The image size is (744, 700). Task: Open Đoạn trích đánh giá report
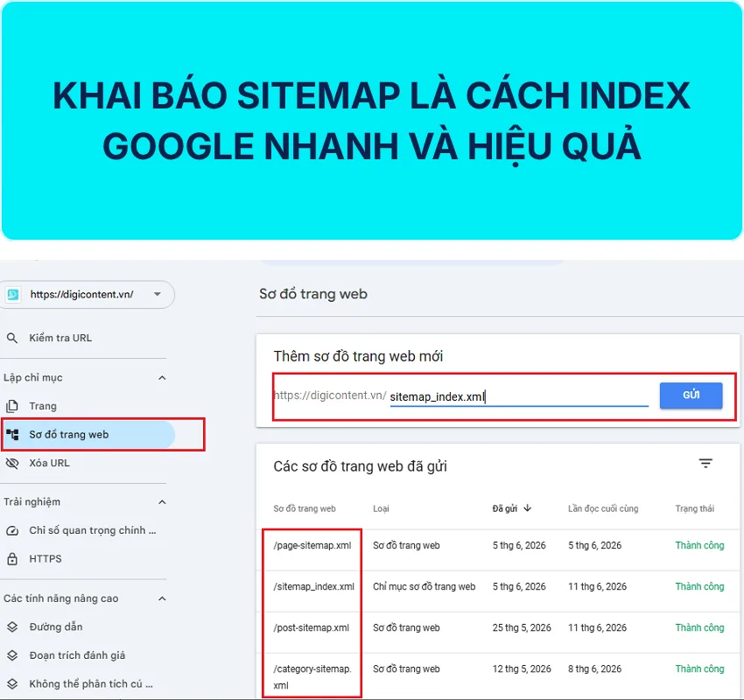coord(77,655)
